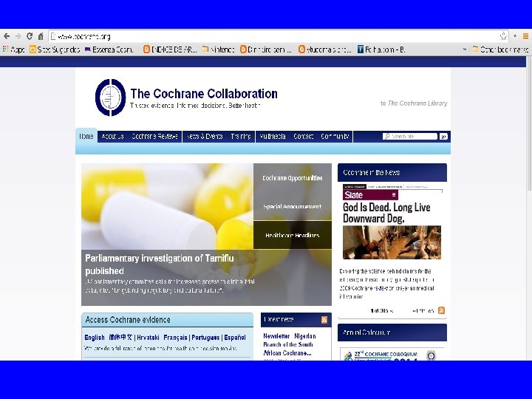Viewport: 532px width, 399px height.
Task: Submit the site search with the arrow button
Action: point(443,137)
